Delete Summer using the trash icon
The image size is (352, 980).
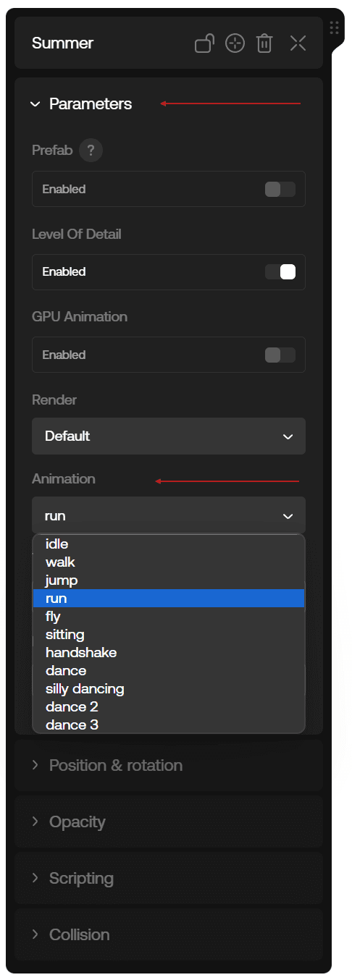[265, 43]
